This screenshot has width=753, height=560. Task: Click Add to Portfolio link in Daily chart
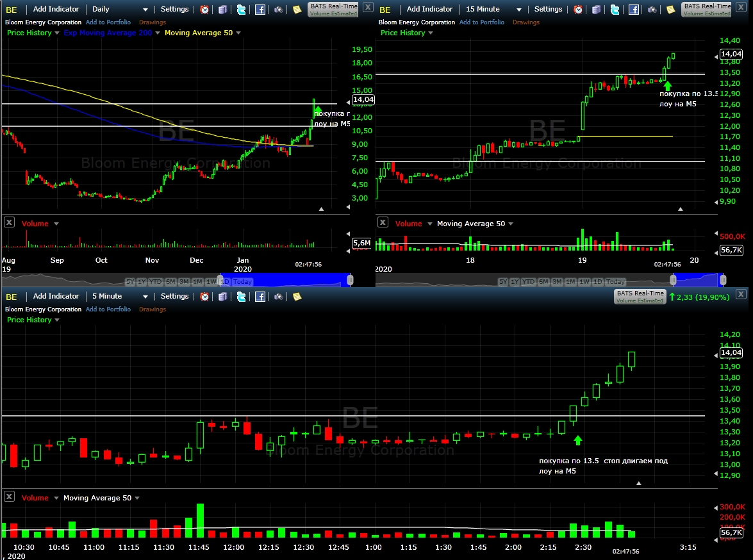pos(108,22)
